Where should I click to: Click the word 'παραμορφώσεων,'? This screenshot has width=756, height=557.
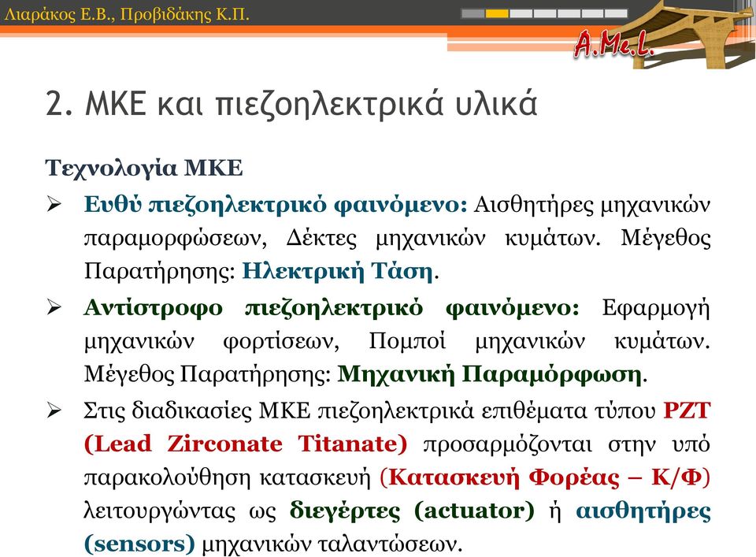[x=176, y=238]
